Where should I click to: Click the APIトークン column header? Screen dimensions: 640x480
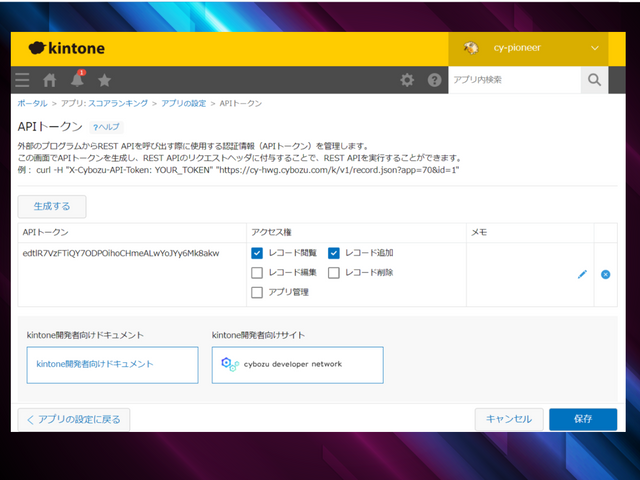[45, 233]
